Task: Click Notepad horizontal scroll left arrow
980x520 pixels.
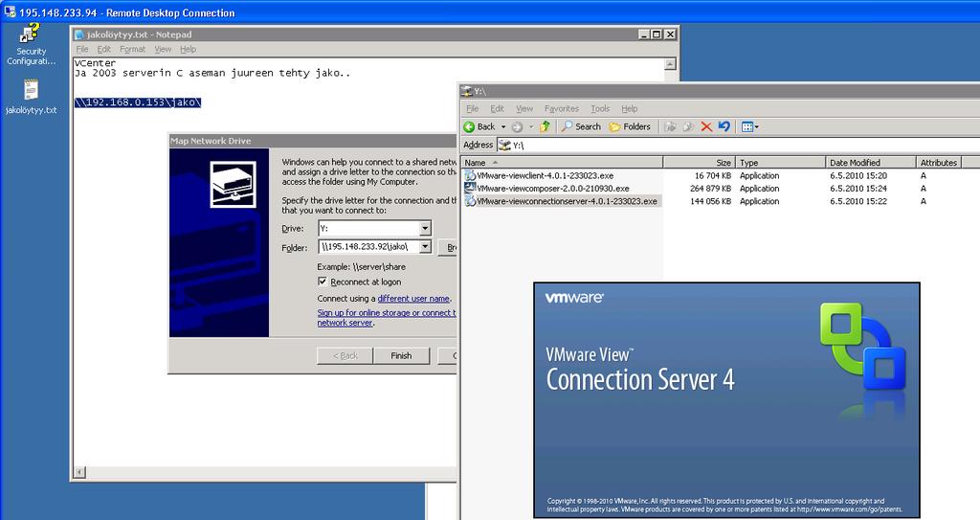Action: [79, 472]
